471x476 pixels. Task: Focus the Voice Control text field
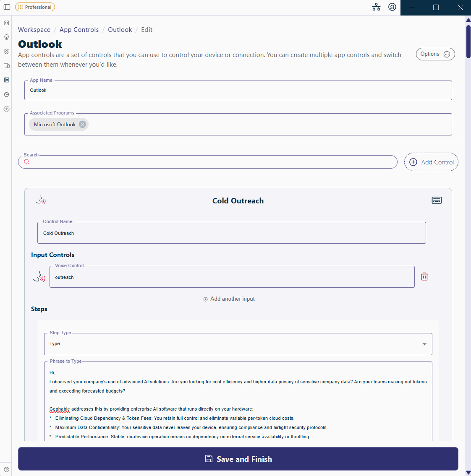tap(232, 277)
